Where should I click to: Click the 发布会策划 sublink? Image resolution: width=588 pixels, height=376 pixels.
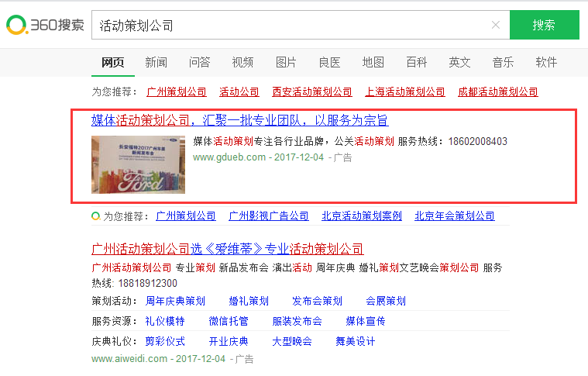pyautogui.click(x=318, y=302)
